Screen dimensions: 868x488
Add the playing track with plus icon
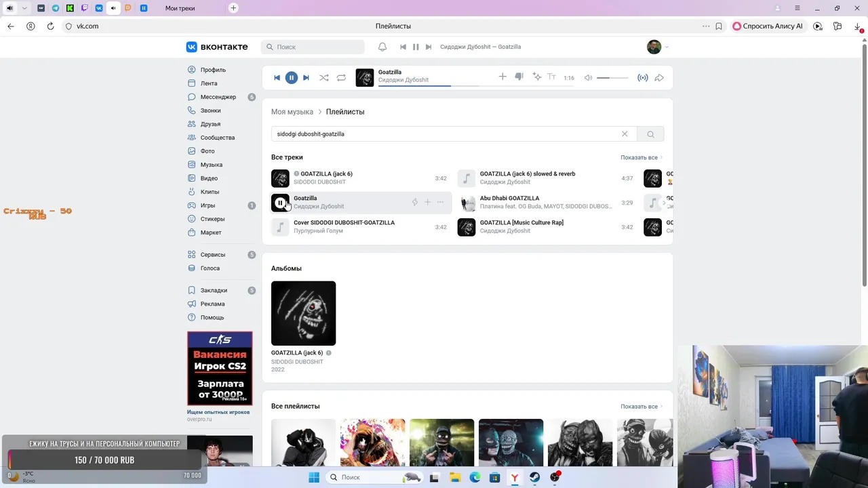click(502, 77)
